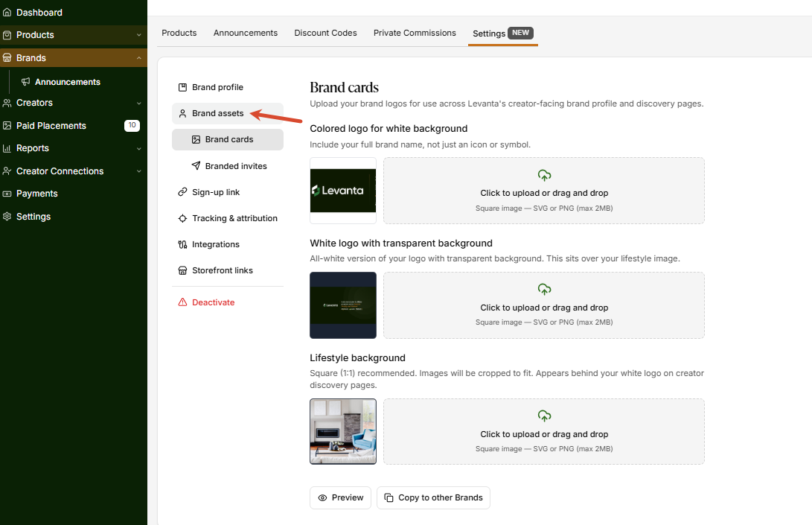Click the Brand profile icon
This screenshot has height=525, width=812.
[182, 87]
